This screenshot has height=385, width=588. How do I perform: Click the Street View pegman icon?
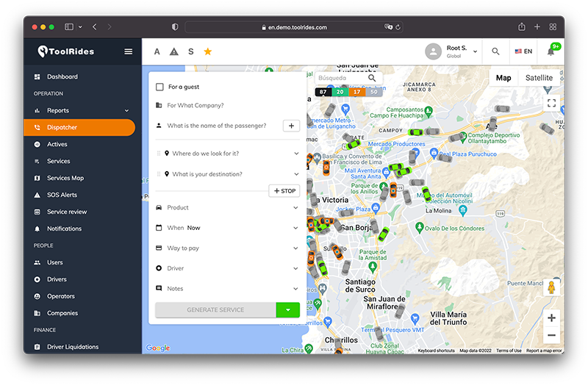(551, 287)
